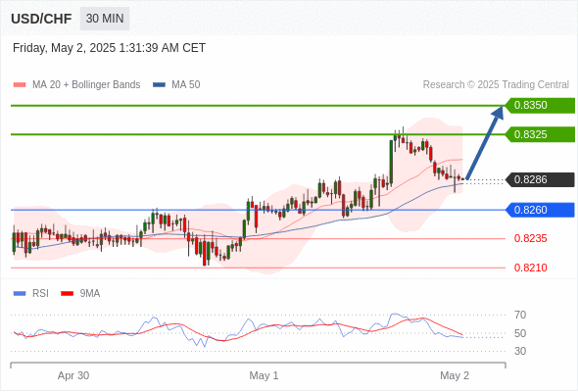
Task: Toggle the 9MA legend label
Action: pyautogui.click(x=90, y=294)
